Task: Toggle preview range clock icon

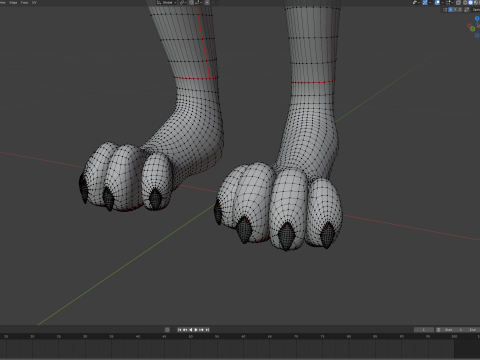Action: 438,330
